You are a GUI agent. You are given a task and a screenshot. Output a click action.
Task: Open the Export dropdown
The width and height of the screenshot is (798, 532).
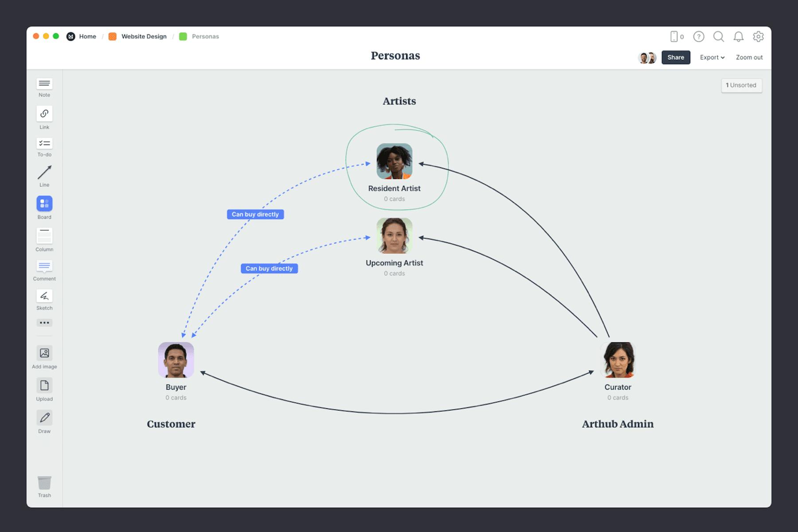[x=712, y=57]
